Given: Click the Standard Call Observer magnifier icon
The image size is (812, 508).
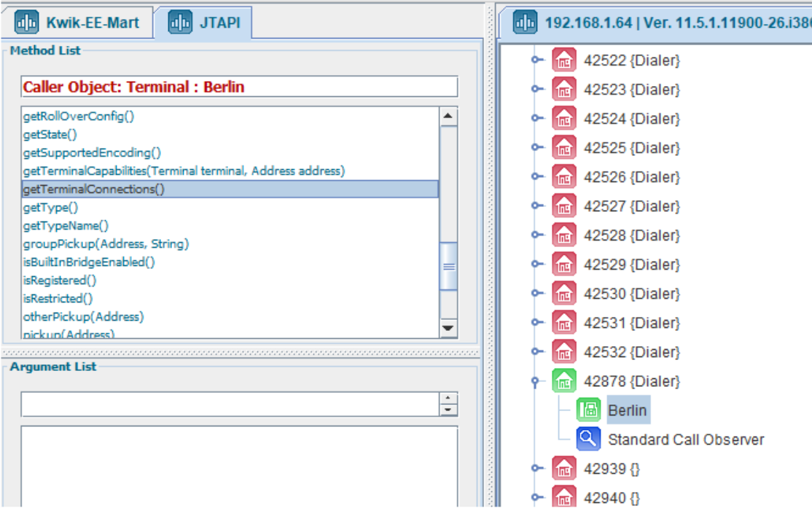Looking at the screenshot, I should click(x=588, y=439).
